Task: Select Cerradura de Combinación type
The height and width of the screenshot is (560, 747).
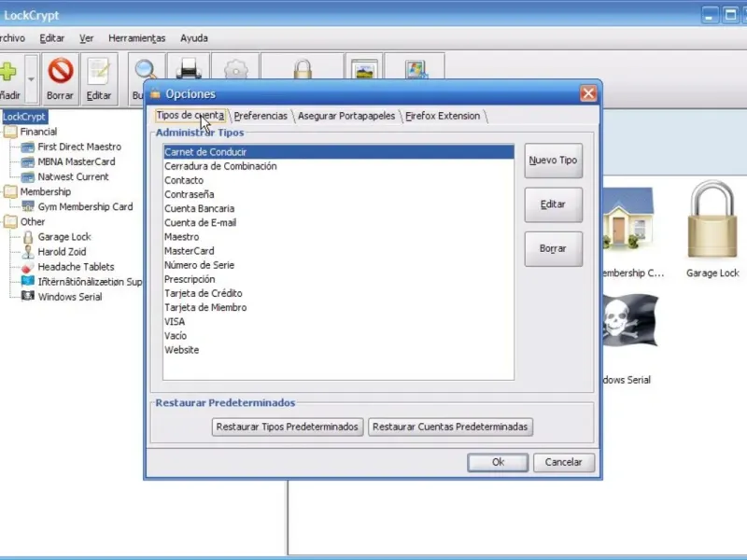Action: click(338, 166)
